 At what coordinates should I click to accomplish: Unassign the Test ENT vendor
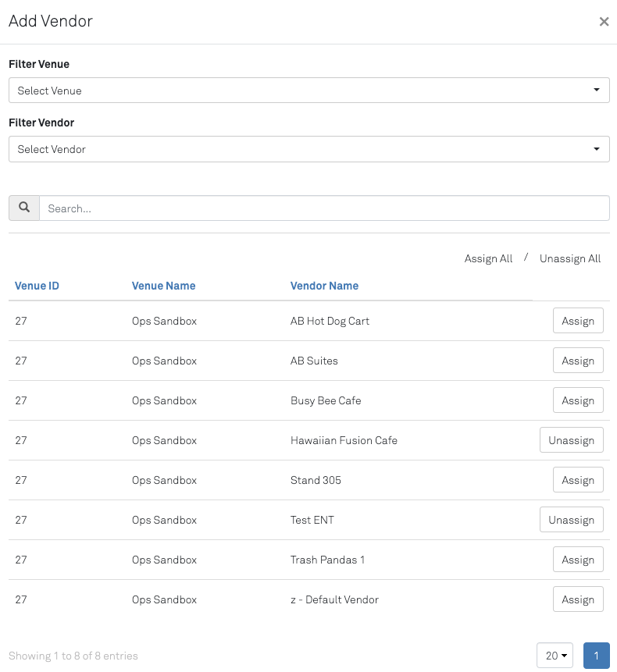pos(571,520)
